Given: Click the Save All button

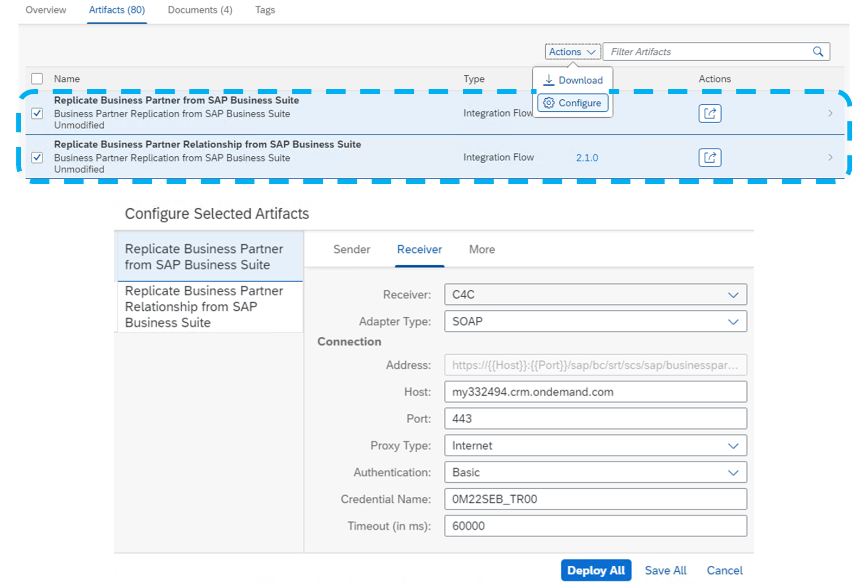Looking at the screenshot, I should [x=666, y=570].
